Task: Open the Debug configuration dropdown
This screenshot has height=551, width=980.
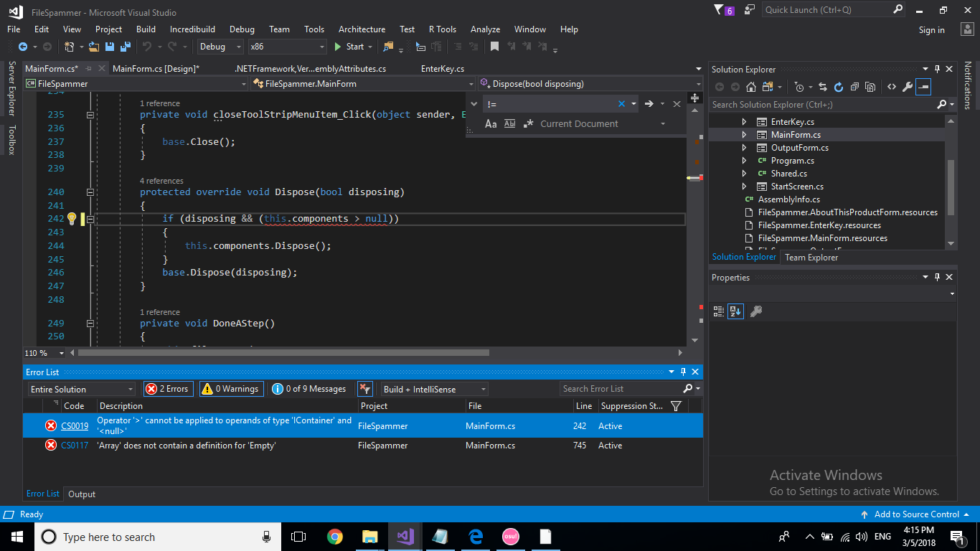Action: tap(221, 47)
